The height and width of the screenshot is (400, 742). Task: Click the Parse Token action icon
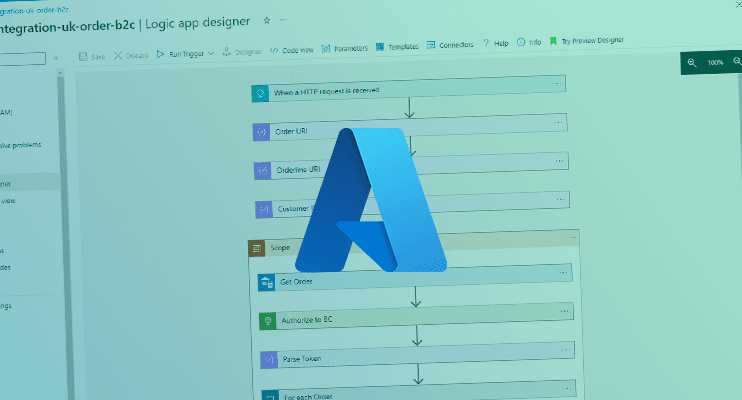(x=269, y=360)
